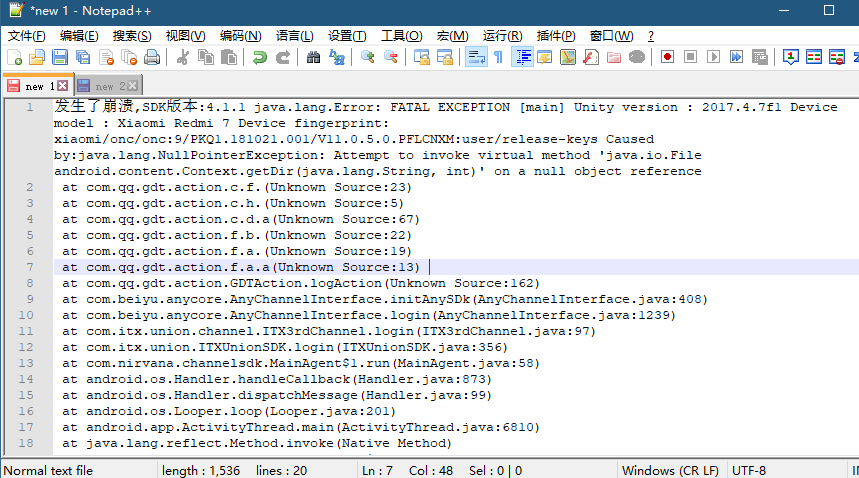
Task: Click the synchronize vertical scrolling icon
Action: click(421, 57)
